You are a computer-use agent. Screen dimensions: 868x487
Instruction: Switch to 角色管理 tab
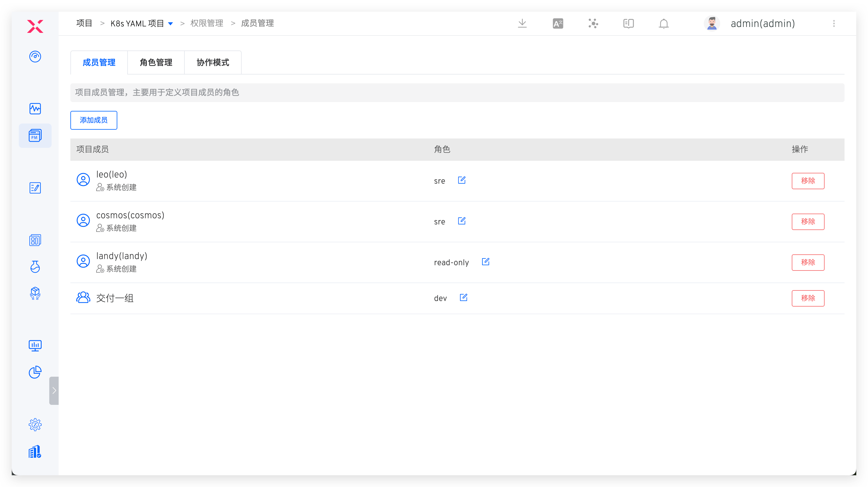click(156, 62)
